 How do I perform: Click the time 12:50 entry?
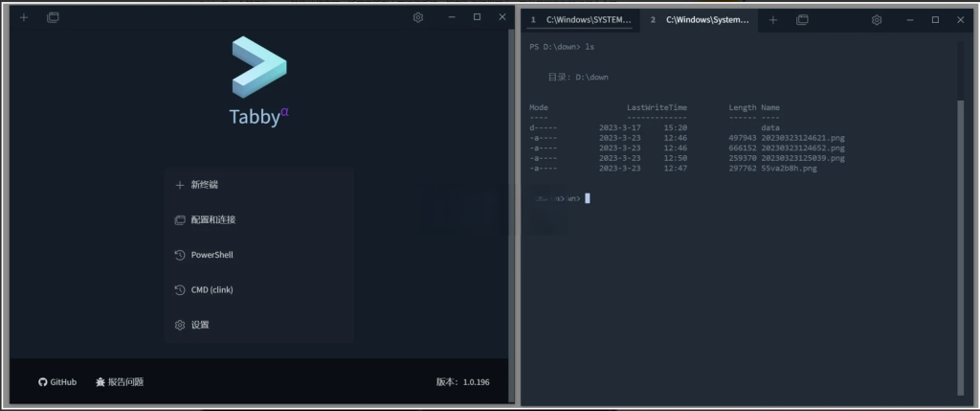tap(676, 158)
